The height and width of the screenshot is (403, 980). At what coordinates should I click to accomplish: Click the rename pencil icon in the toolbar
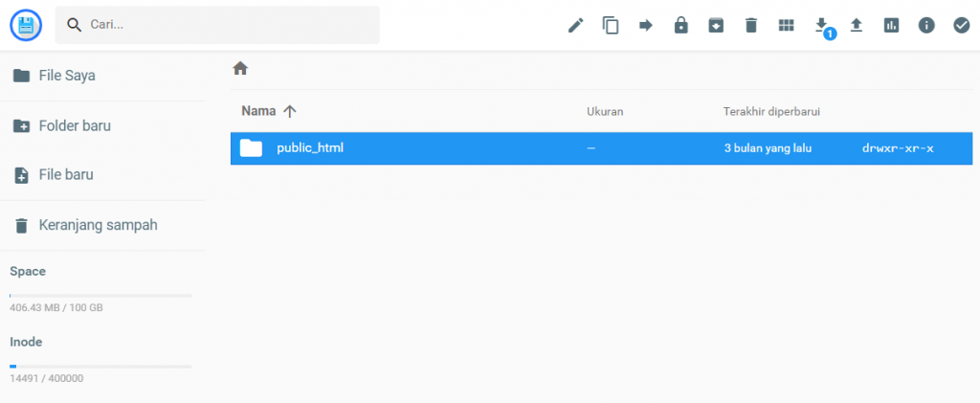coord(575,26)
